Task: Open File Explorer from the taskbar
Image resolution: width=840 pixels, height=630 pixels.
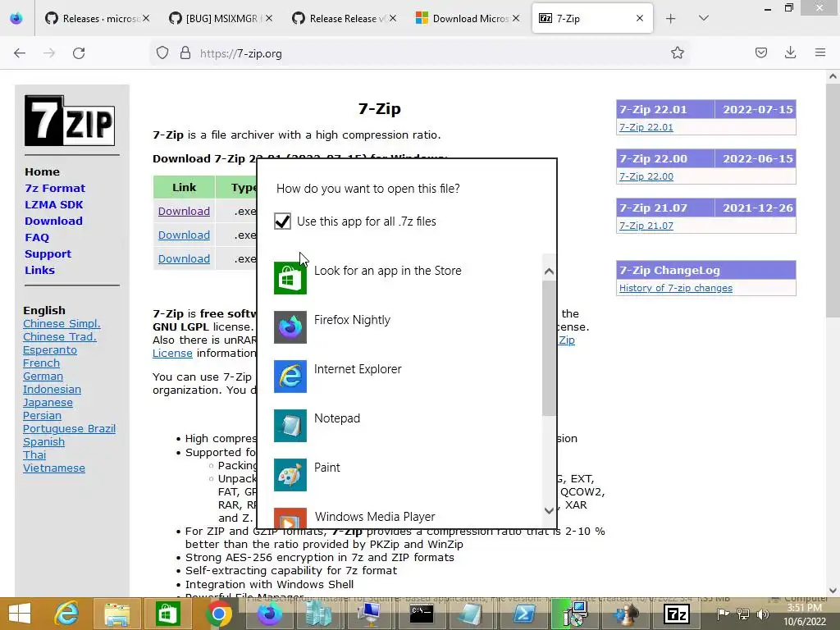Action: coord(116,614)
